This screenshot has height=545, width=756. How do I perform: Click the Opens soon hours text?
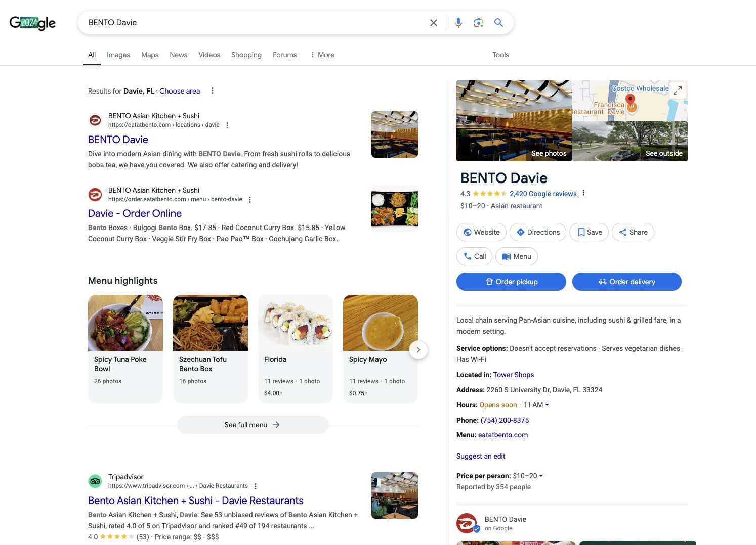pos(498,405)
